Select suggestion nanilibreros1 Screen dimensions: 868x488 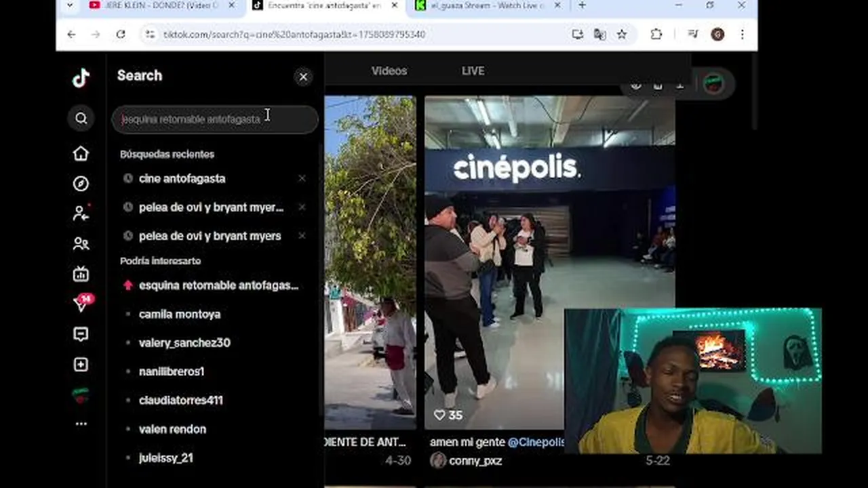(x=171, y=371)
